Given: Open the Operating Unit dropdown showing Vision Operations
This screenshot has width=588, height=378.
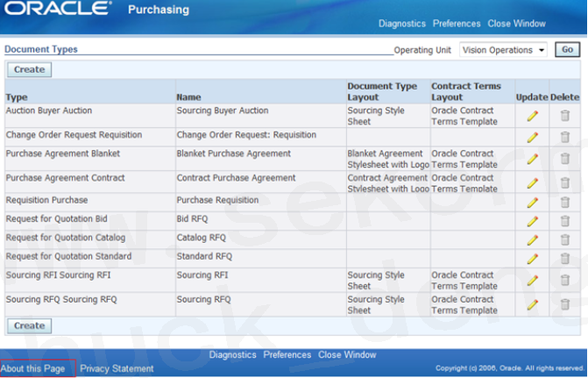Looking at the screenshot, I should [503, 50].
